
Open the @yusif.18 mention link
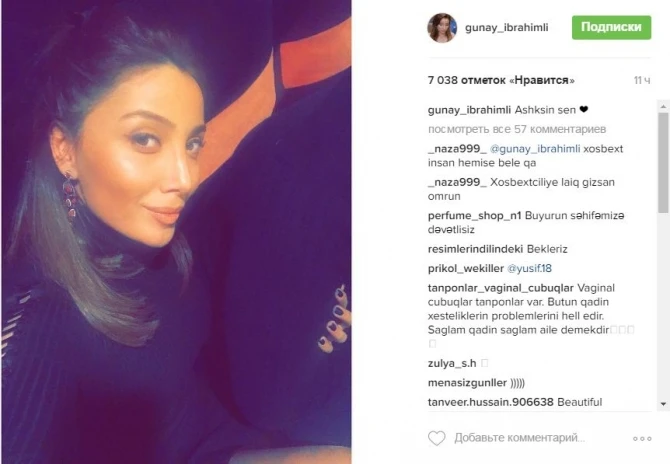tap(529, 268)
